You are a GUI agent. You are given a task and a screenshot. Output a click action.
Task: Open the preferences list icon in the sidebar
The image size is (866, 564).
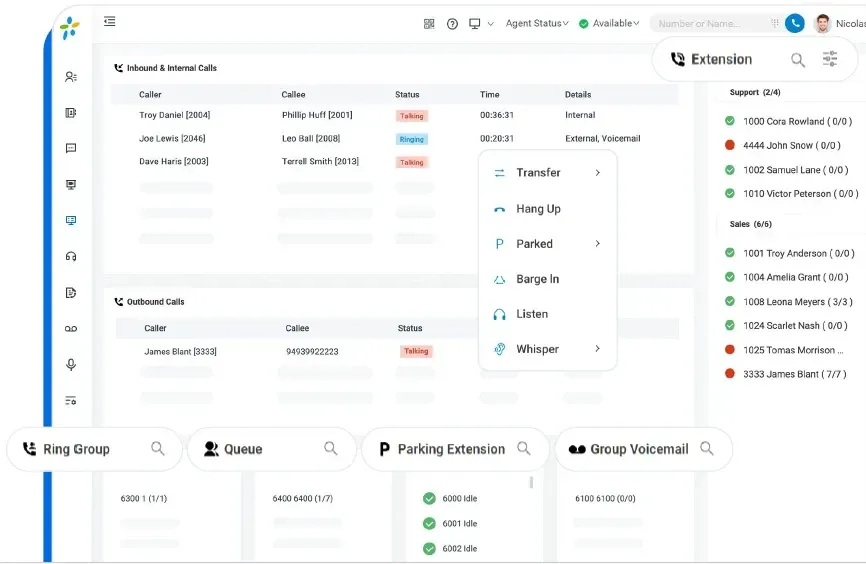pyautogui.click(x=71, y=400)
